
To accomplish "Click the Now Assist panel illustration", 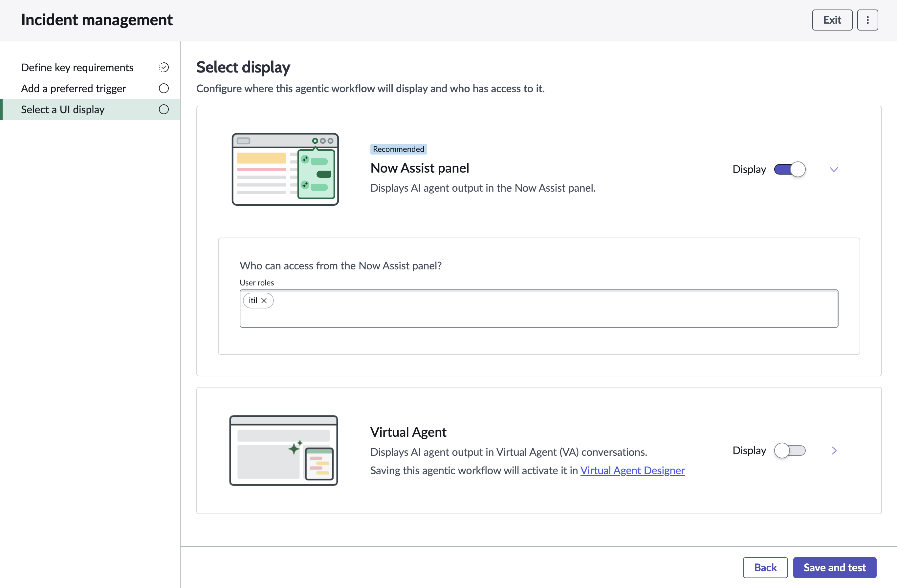I will (285, 169).
